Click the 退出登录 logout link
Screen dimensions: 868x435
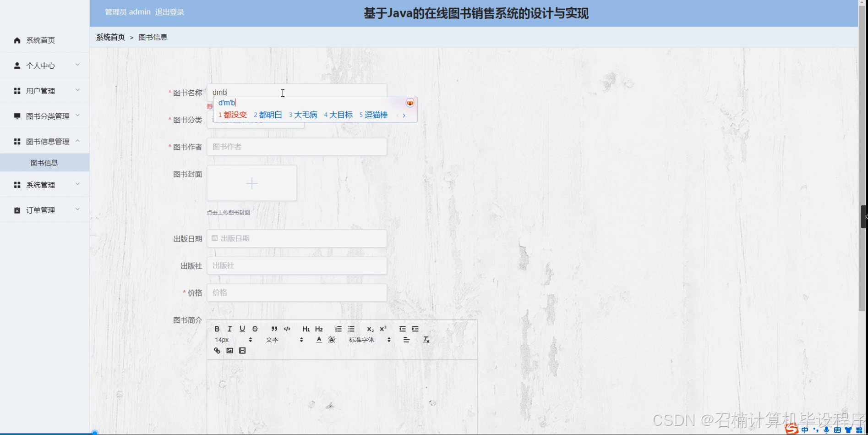[x=170, y=11]
